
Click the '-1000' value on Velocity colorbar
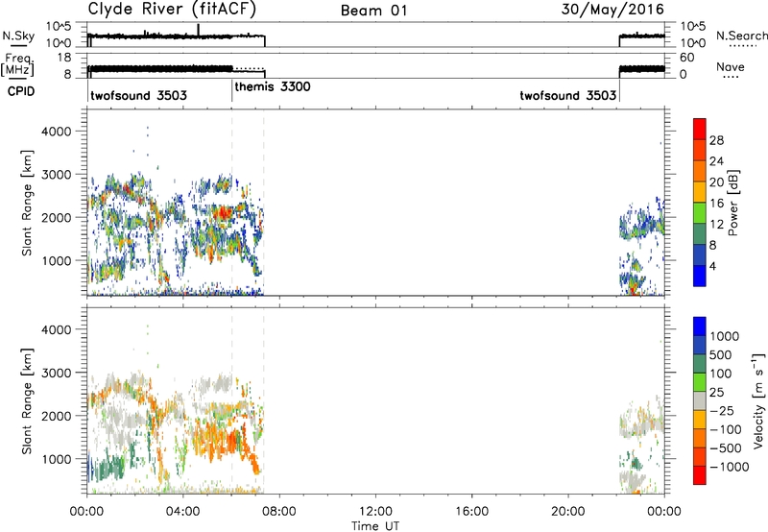[729, 467]
